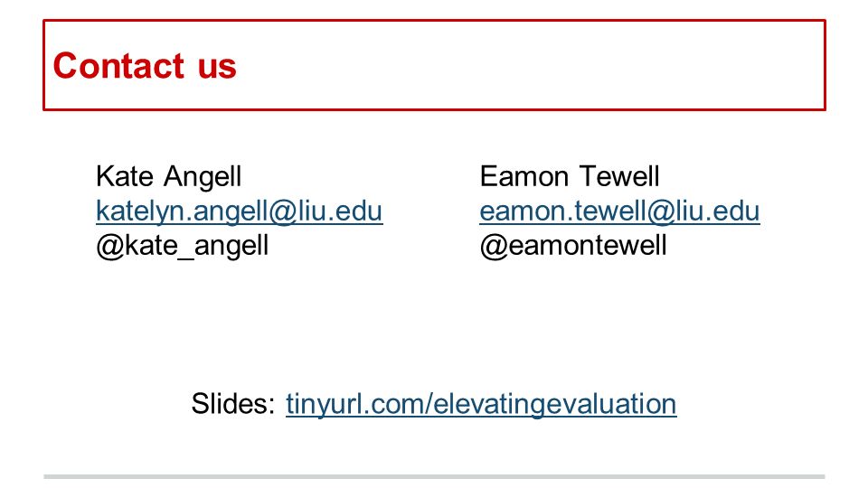Click the @ symbol in Eamon's email address
This screenshot has width=868, height=488.
[x=660, y=212]
